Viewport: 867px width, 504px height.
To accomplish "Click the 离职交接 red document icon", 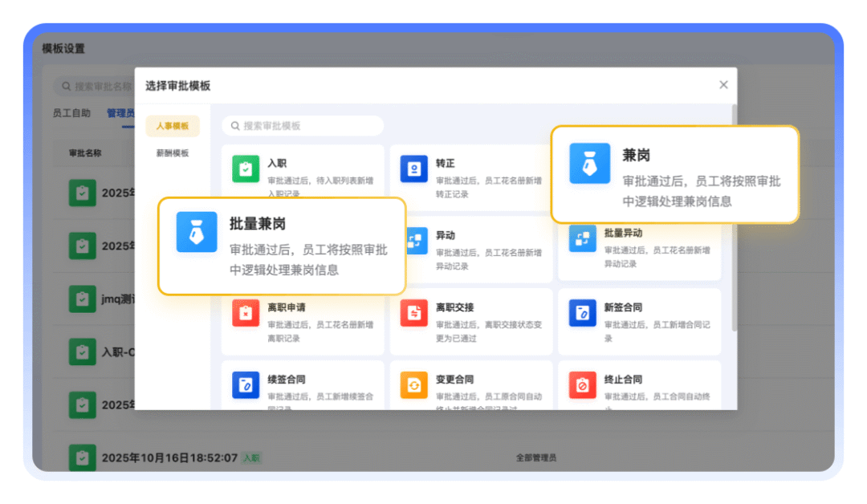I will click(414, 313).
